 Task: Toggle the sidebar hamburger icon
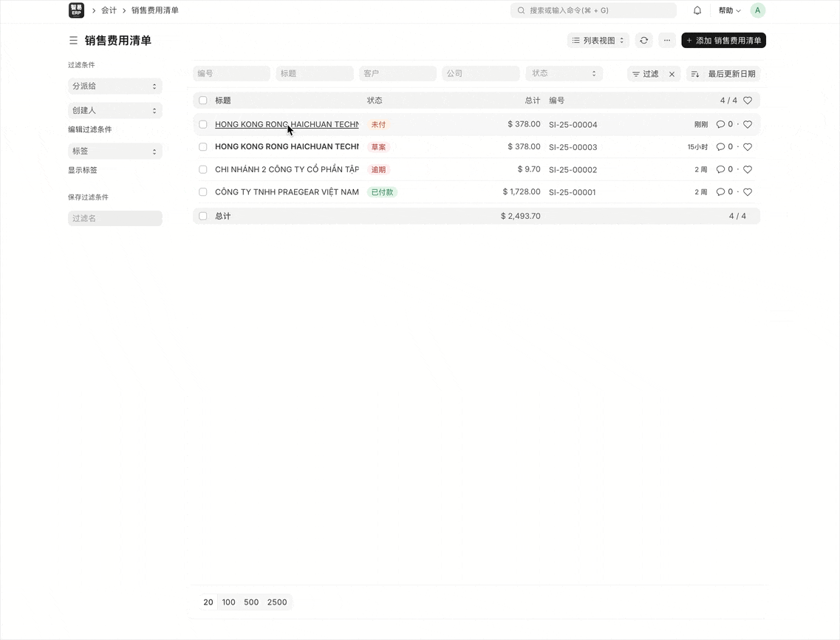point(73,41)
